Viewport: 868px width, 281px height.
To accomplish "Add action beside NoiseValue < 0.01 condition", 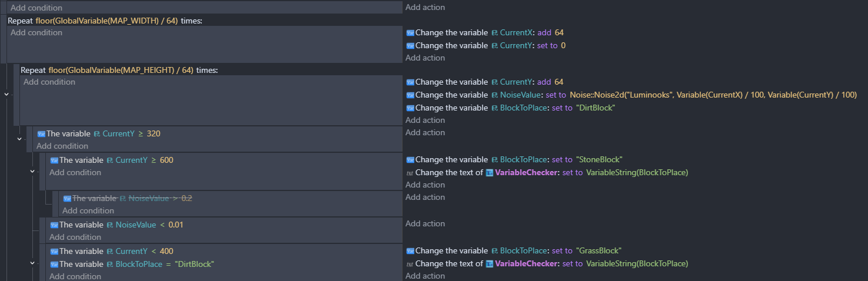I will (x=425, y=223).
